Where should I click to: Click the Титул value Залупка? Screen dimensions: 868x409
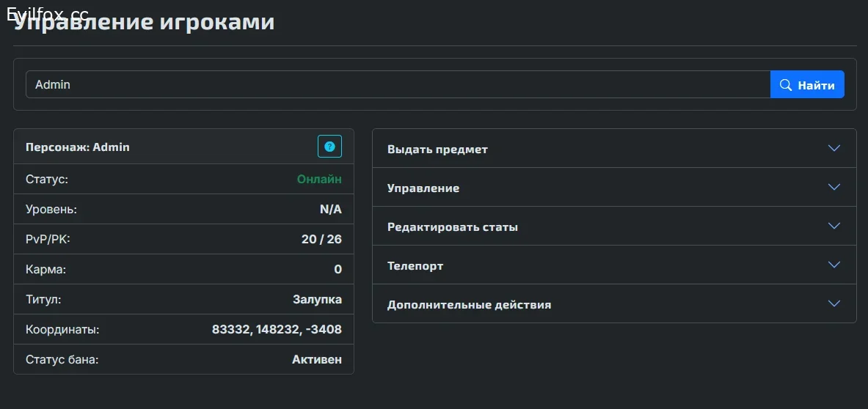click(317, 300)
